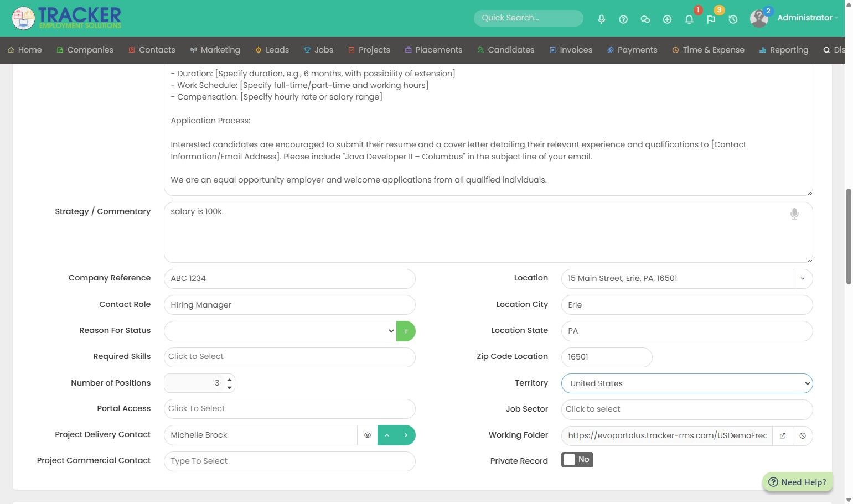Click the Need Help? button
Image resolution: width=853 pixels, height=504 pixels.
click(797, 482)
